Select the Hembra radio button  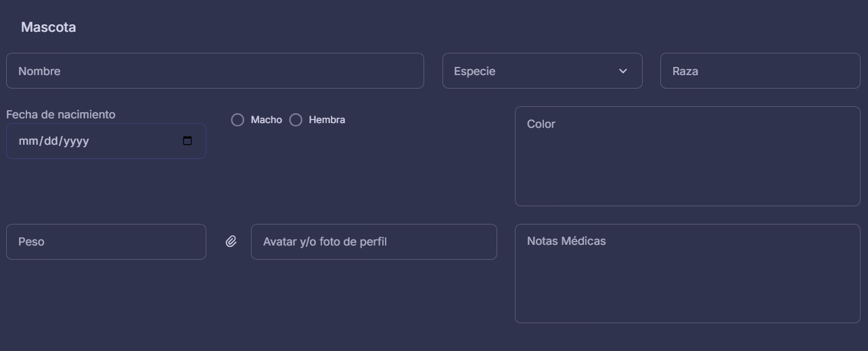pyautogui.click(x=296, y=120)
